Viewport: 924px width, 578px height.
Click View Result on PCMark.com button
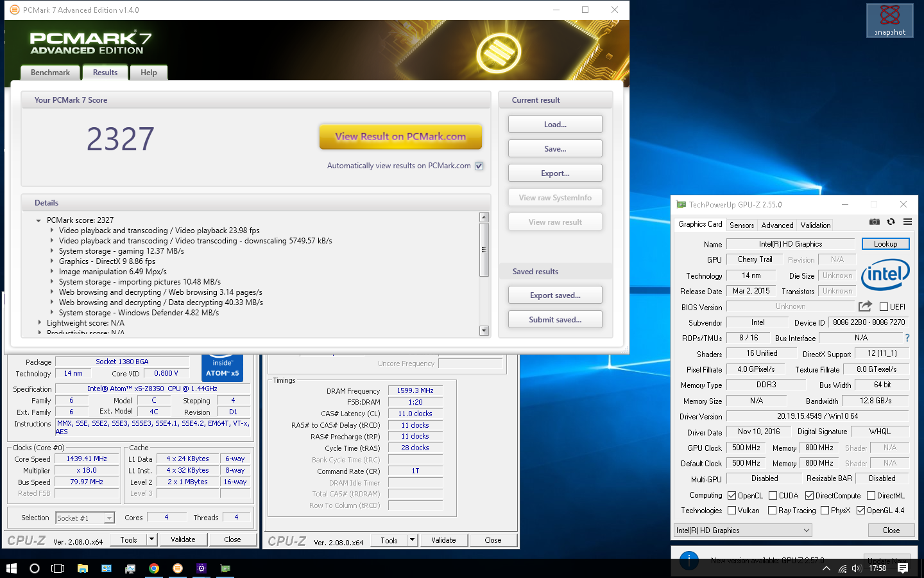[400, 137]
